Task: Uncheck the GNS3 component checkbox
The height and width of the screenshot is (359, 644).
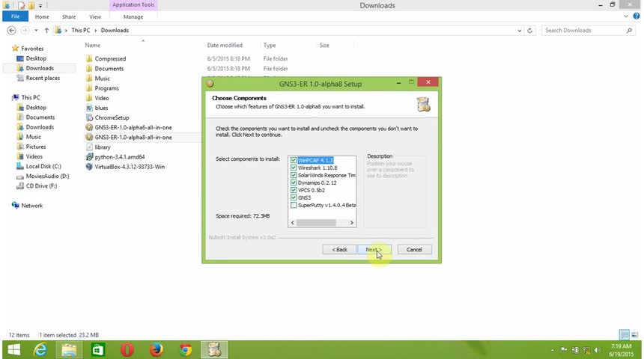Action: coord(294,197)
